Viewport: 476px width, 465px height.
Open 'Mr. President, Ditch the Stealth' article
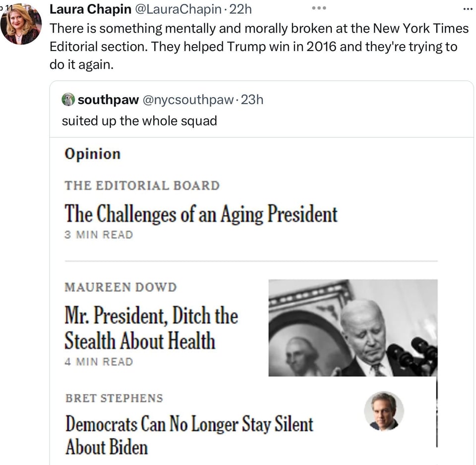151,328
